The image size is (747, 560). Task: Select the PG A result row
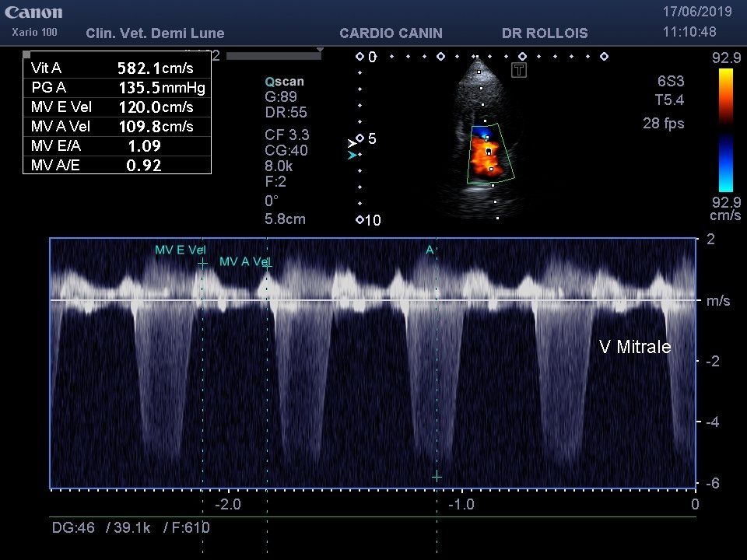tap(117, 88)
